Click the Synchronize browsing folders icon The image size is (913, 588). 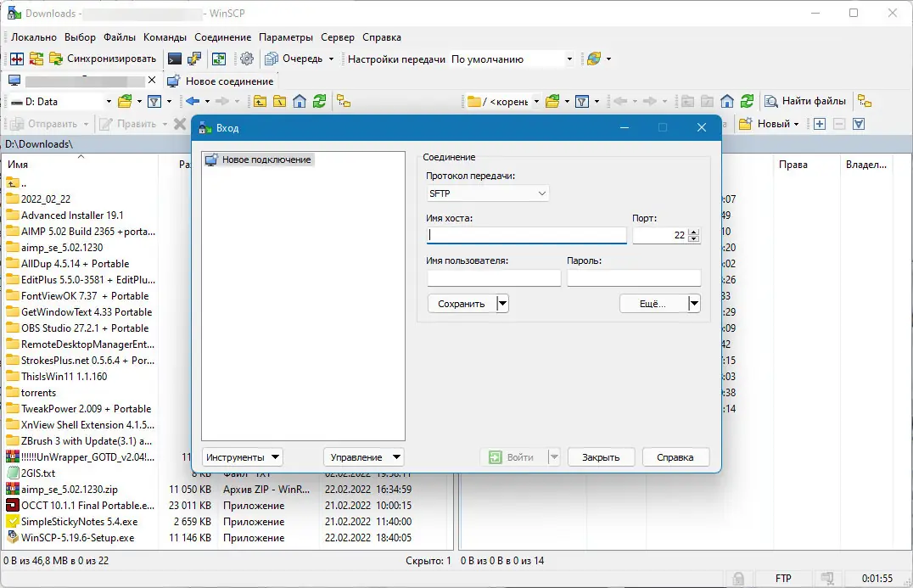click(36, 59)
